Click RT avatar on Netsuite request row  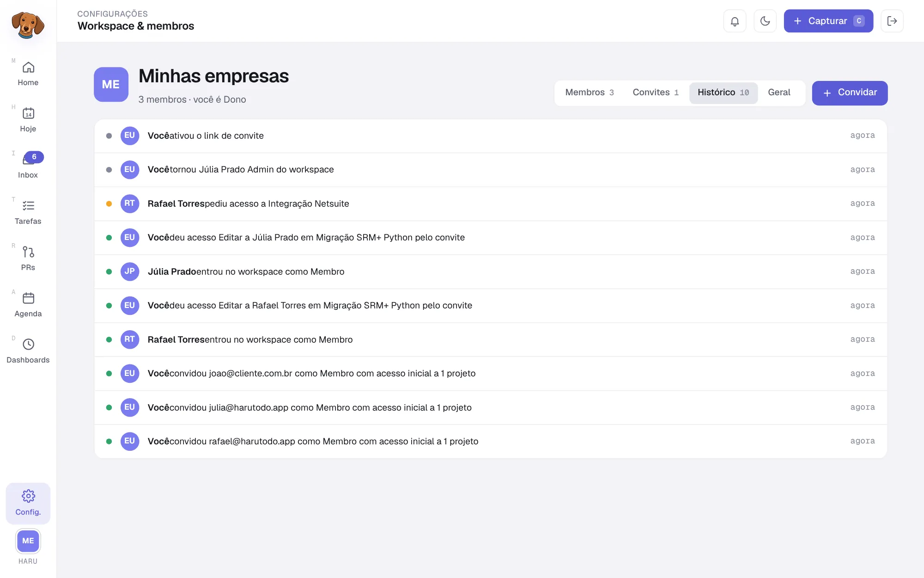(x=130, y=204)
